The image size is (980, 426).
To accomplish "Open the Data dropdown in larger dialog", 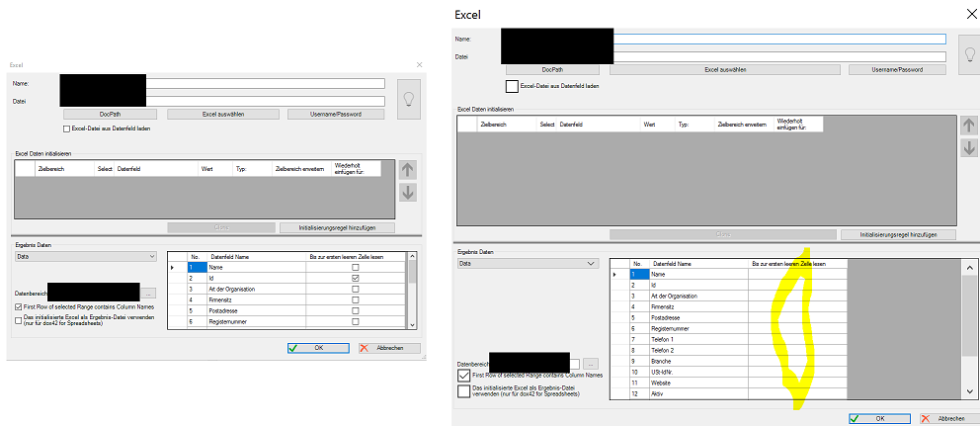I will 529,264.
